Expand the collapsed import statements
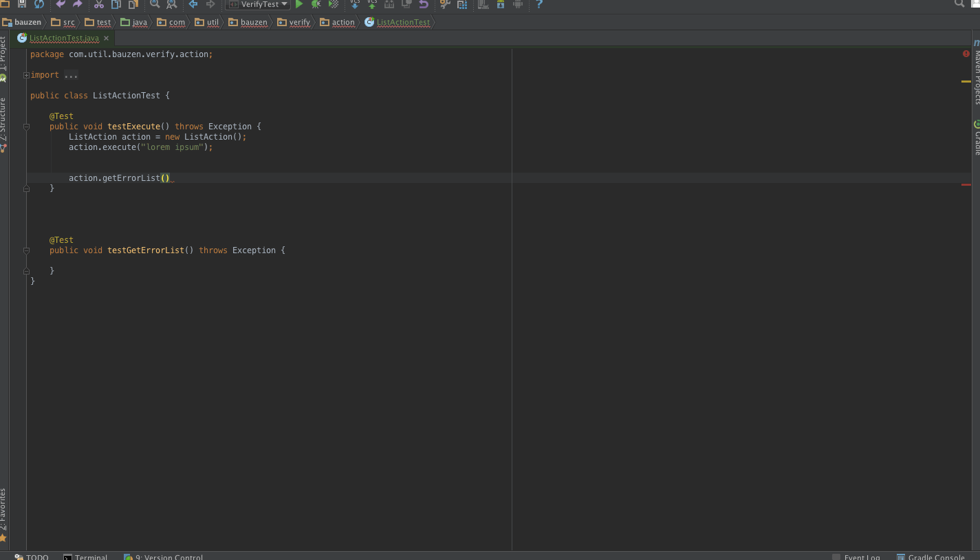Image resolution: width=980 pixels, height=560 pixels. [x=26, y=75]
